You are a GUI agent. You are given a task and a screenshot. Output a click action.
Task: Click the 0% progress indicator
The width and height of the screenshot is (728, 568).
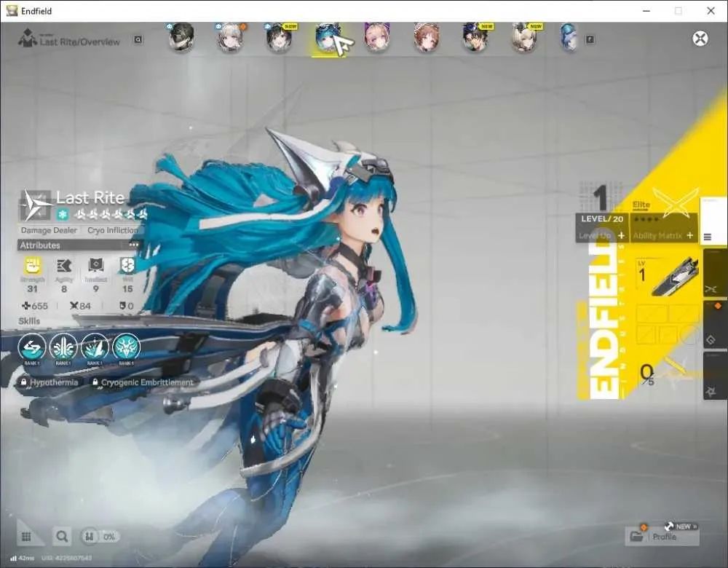(x=100, y=537)
